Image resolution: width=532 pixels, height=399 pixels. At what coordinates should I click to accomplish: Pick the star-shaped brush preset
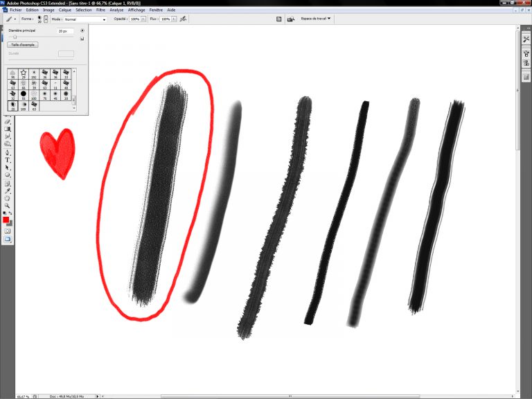(x=23, y=72)
